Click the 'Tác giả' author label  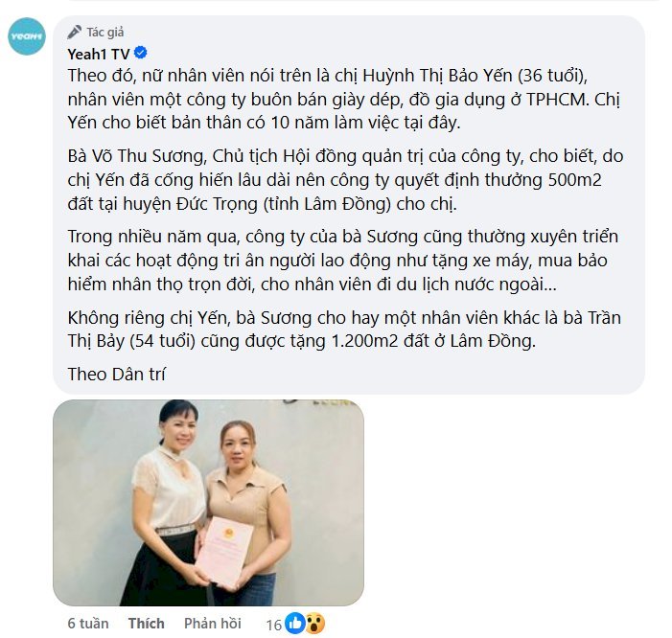point(105,33)
